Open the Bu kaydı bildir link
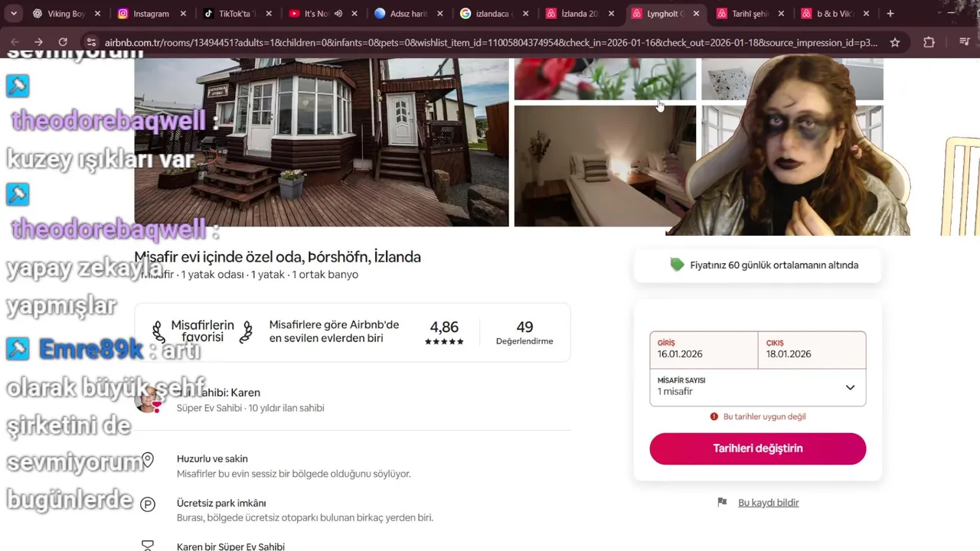 click(768, 503)
